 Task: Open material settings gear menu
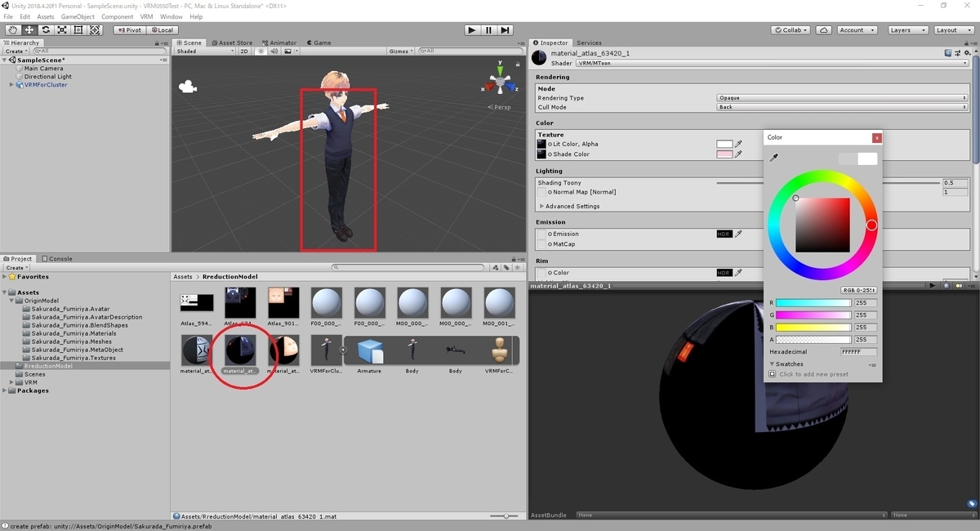967,53
